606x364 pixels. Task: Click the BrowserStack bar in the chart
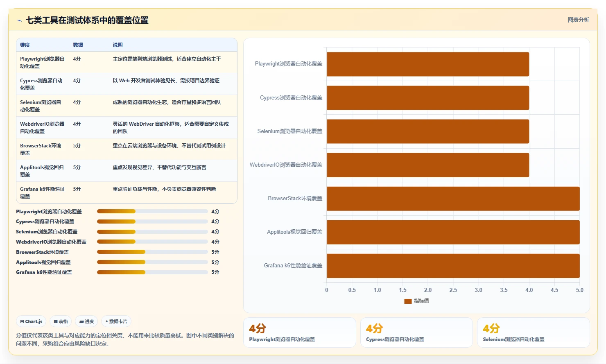[x=453, y=199]
